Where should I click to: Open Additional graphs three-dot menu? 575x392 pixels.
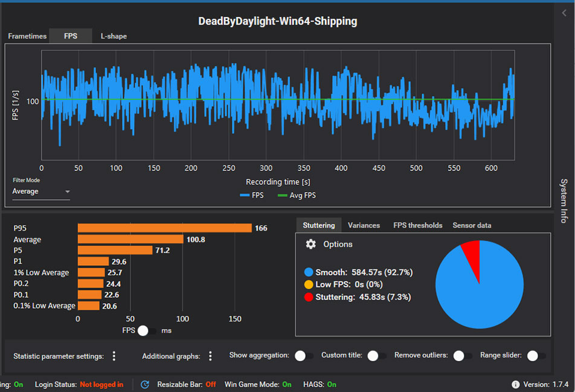tap(210, 356)
